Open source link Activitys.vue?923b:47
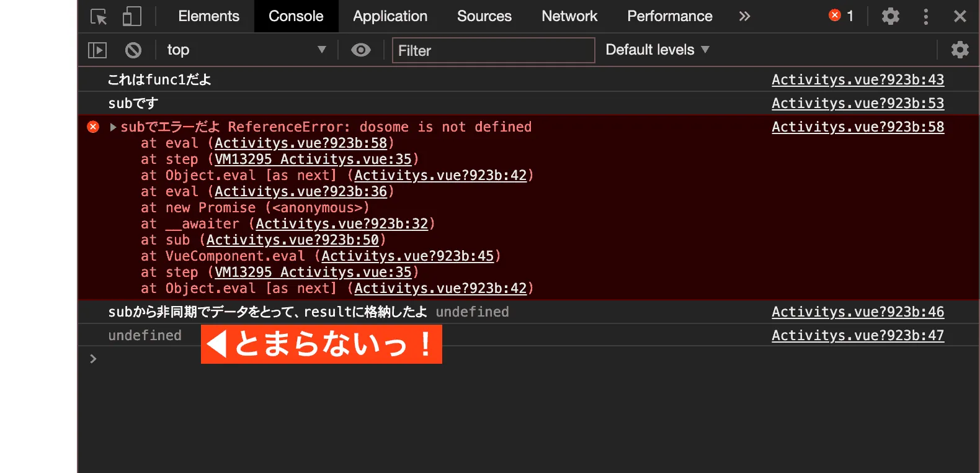 [x=858, y=335]
